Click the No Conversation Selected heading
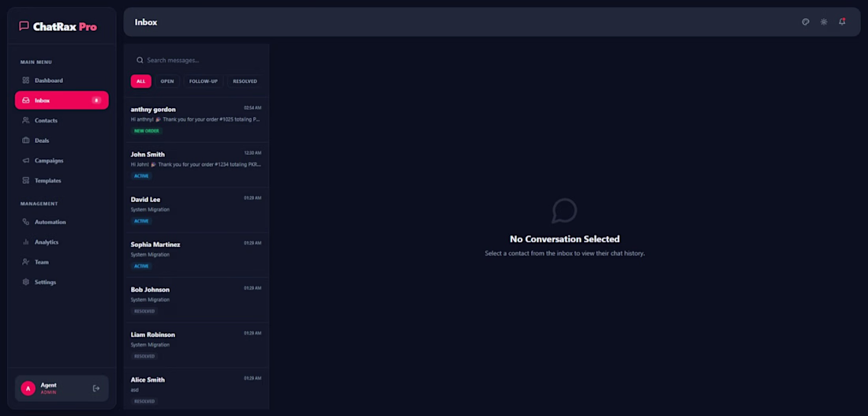The height and width of the screenshot is (416, 868). click(565, 239)
